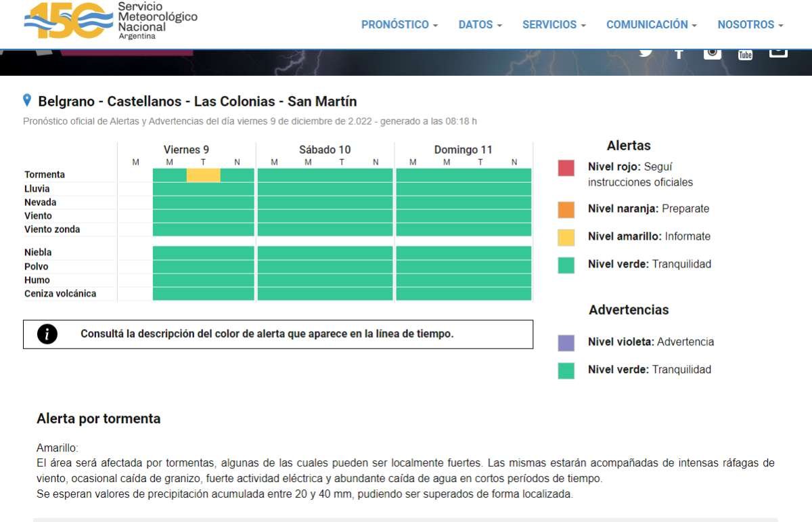This screenshot has height=522, width=812.
Task: Click the Belgrano - Castellanos area title
Action: tap(197, 102)
